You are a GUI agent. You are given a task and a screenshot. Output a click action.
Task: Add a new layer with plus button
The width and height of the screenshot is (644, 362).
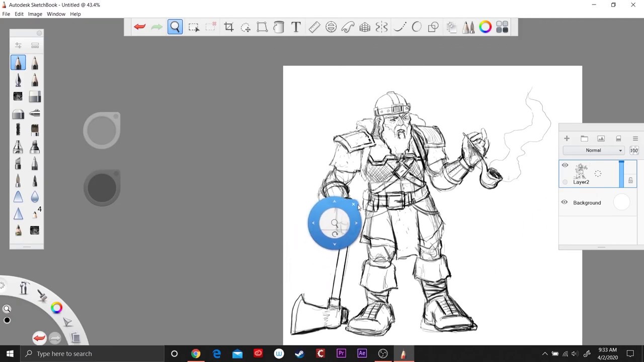(567, 139)
